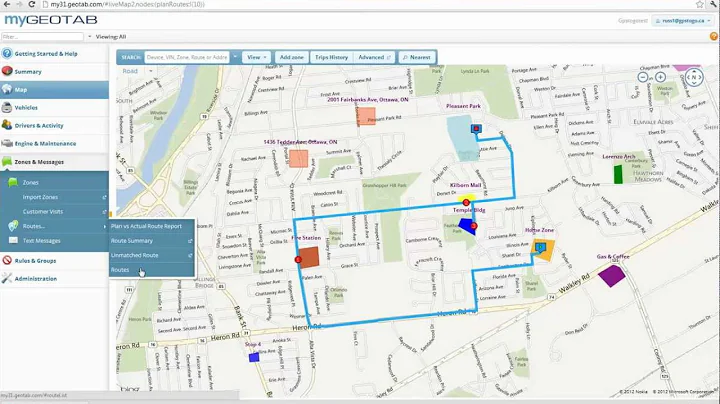Click the Gas & Coffee purple zone
The height and width of the screenshot is (404, 720).
point(612,276)
